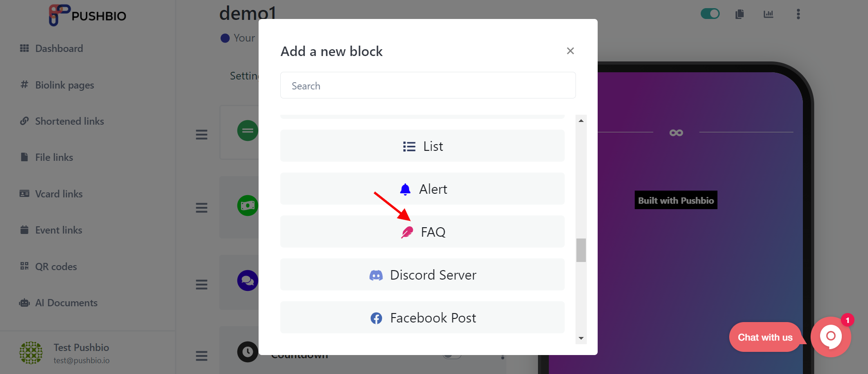Close the Add a new block dialog
This screenshot has height=374, width=868.
(571, 51)
